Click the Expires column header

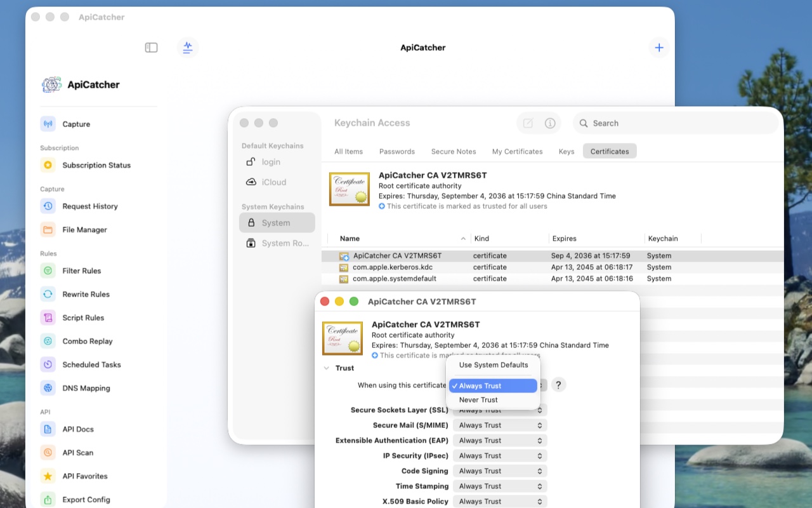click(x=596, y=239)
